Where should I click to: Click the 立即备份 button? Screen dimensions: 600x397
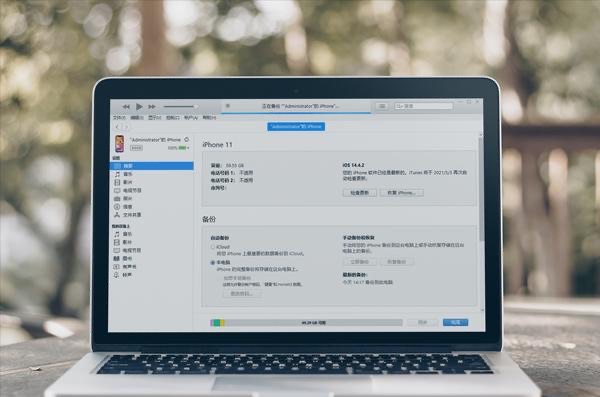coord(359,262)
